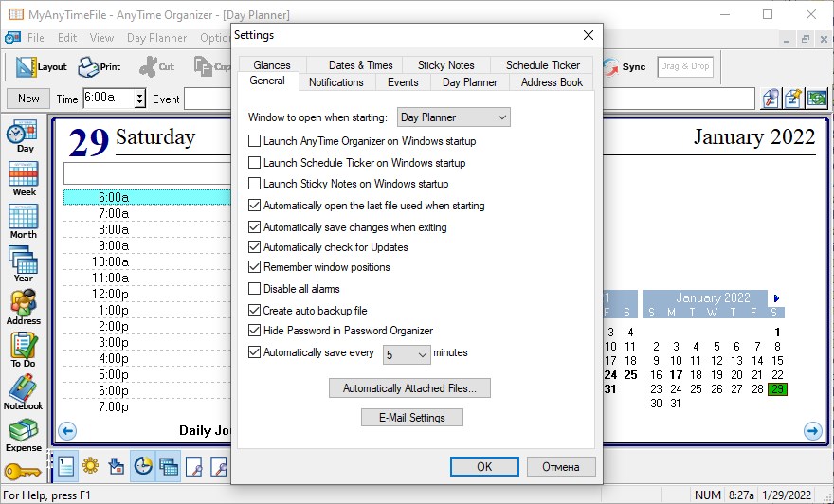Go to next day with right arrow

813,431
